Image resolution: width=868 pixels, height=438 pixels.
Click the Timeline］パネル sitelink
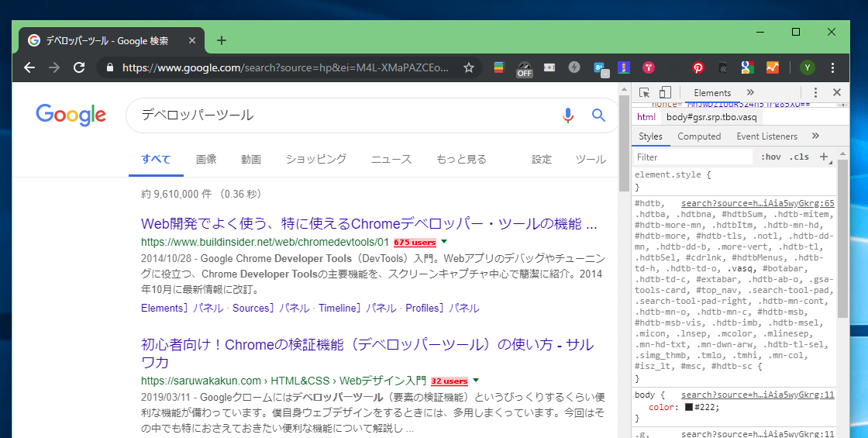357,308
